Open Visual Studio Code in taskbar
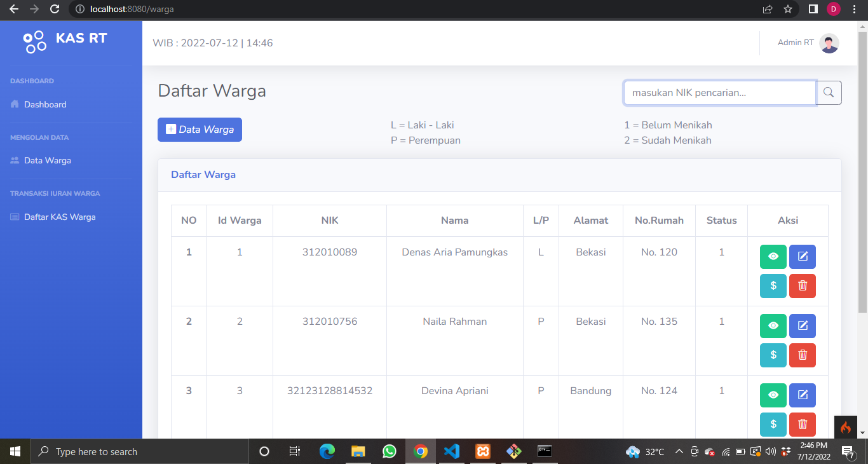 [x=452, y=451]
